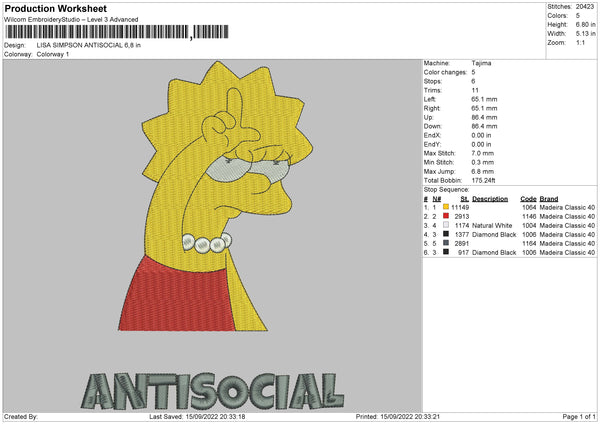Click the Page 1 of 1 footer text
This screenshot has height=424, width=600.
[x=579, y=416]
